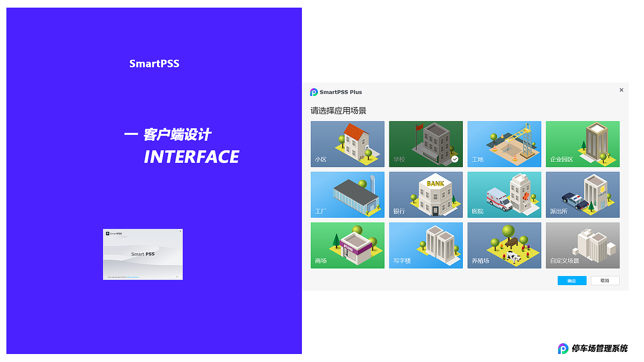Viewport: 644px width, 362px height.
Task: Pick the 自定义场景 custom scene tile
Action: pyautogui.click(x=583, y=245)
